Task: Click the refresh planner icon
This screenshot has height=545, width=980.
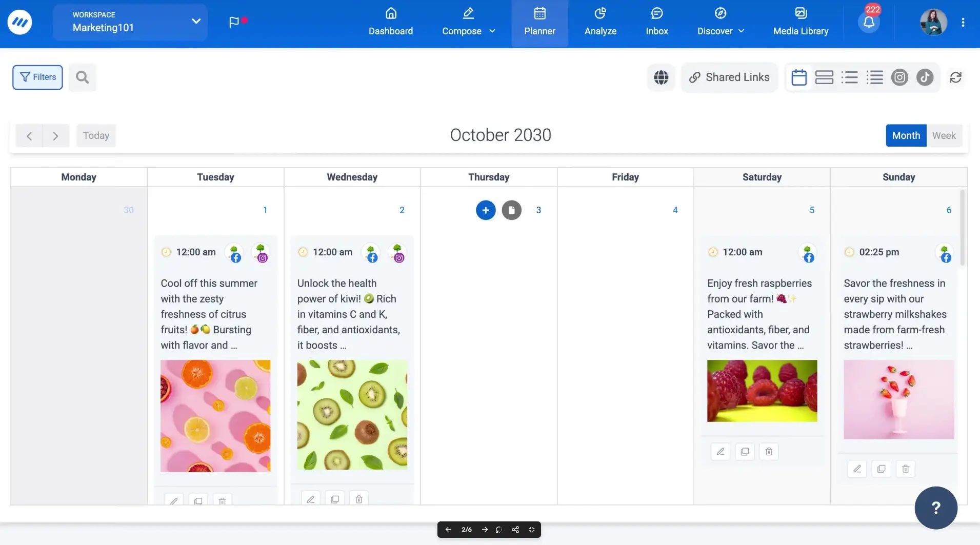Action: point(955,77)
